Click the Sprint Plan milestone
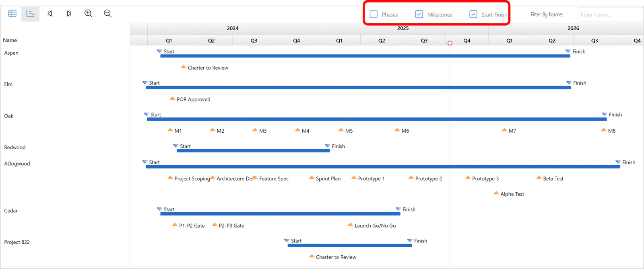 pos(312,178)
